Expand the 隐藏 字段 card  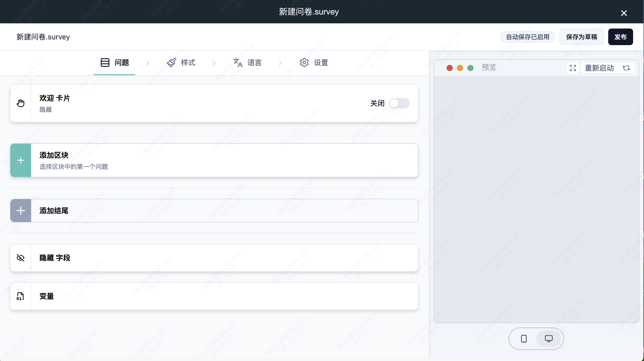pos(214,258)
